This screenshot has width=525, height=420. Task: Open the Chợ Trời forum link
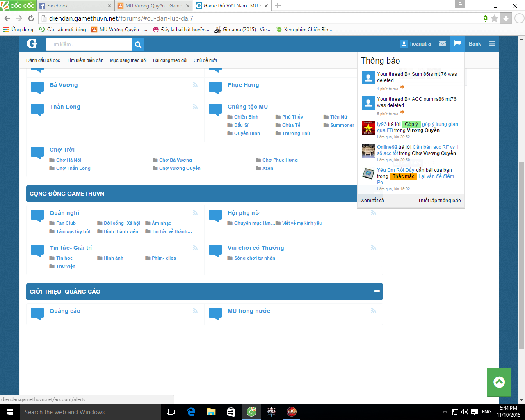62,150
